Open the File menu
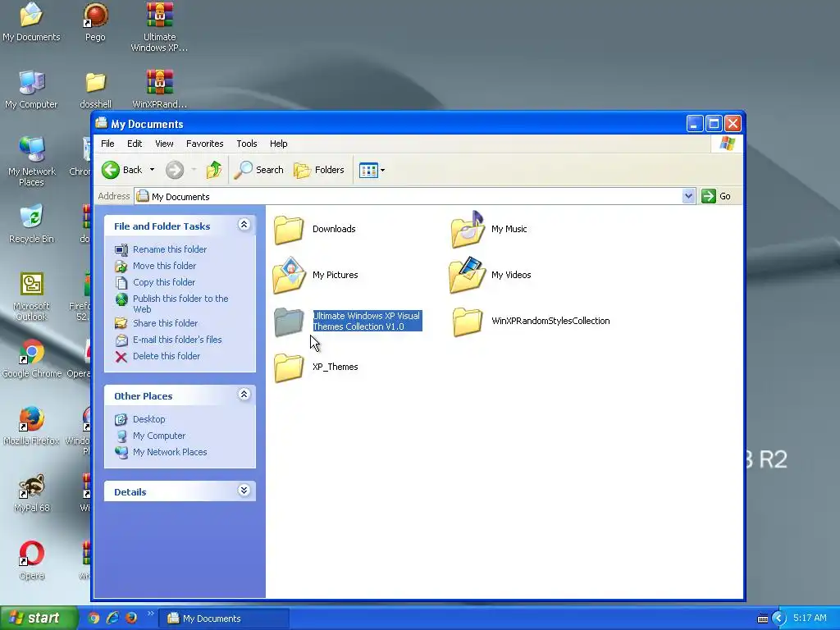Screen dimensions: 840x630 (x=107, y=144)
